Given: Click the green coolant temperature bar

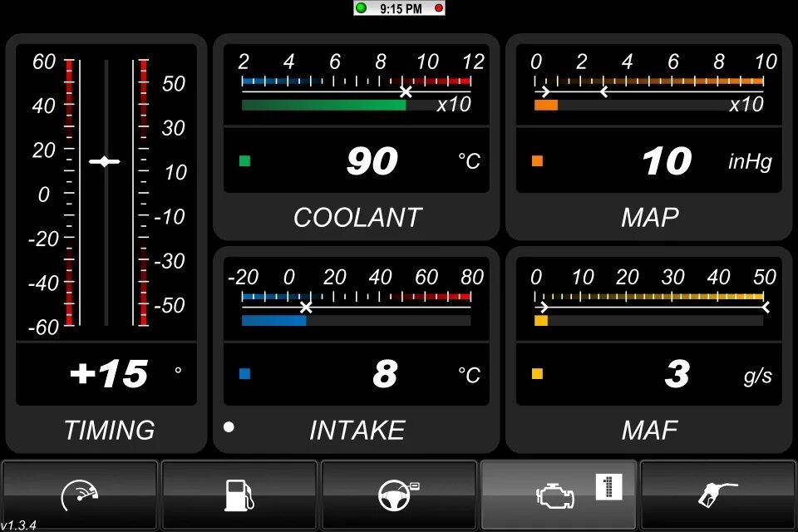Looking at the screenshot, I should click(323, 106).
